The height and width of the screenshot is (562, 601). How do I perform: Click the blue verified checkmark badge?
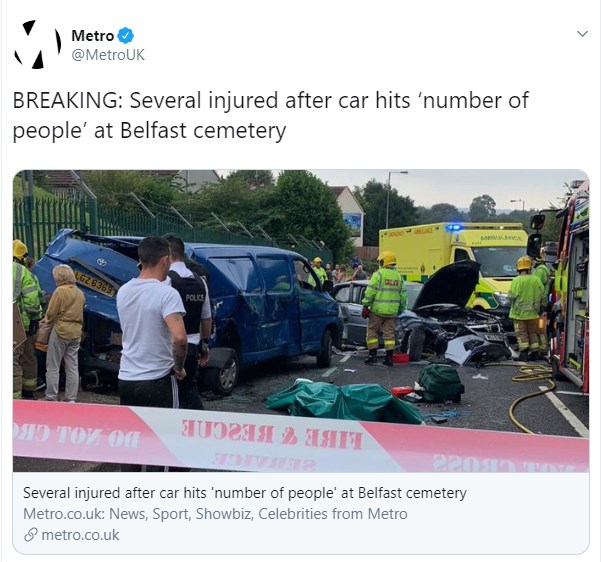[x=125, y=36]
